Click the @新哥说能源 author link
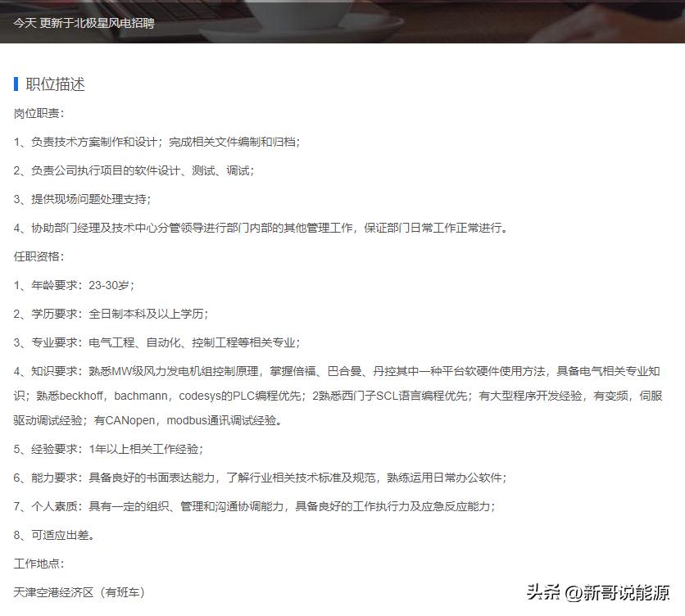 (615, 590)
